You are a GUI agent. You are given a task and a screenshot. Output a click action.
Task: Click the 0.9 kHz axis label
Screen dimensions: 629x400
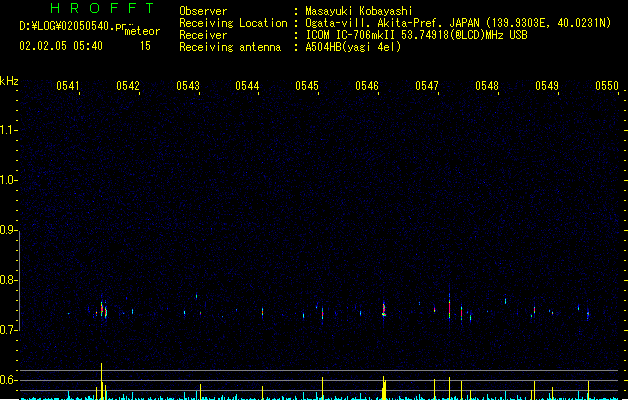click(8, 230)
